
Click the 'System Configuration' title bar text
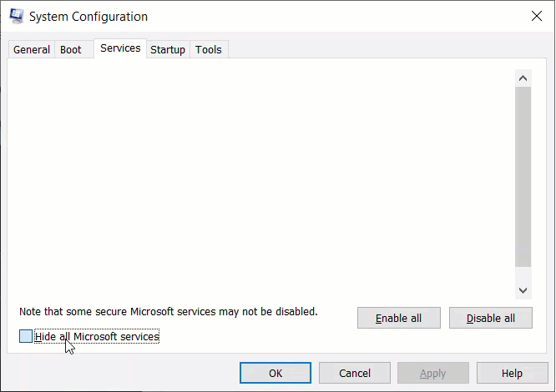point(88,17)
